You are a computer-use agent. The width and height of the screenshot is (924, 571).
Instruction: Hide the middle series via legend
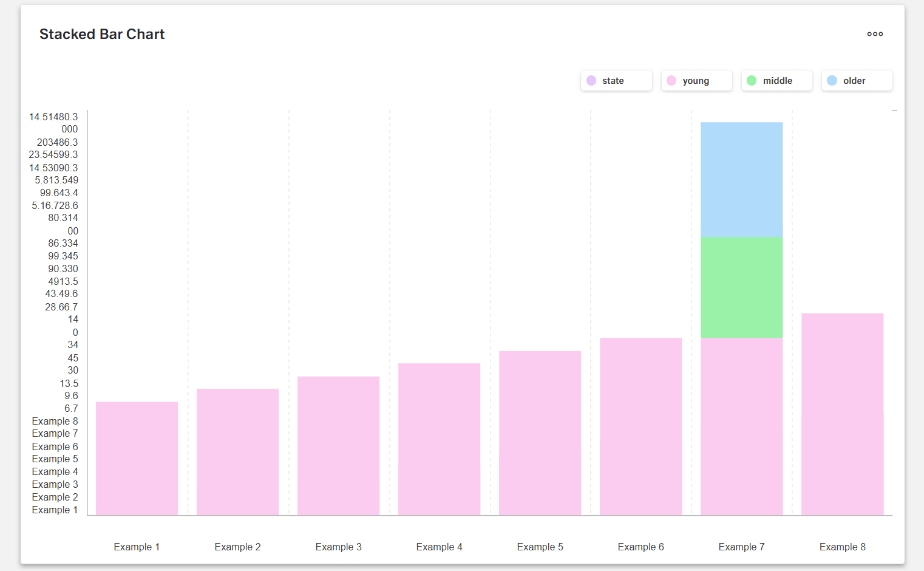coord(776,81)
